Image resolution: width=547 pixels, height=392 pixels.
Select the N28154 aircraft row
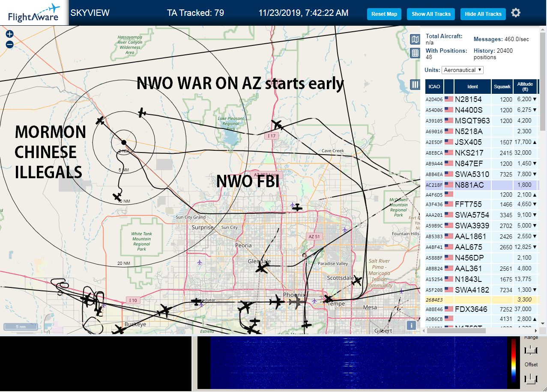pos(482,99)
